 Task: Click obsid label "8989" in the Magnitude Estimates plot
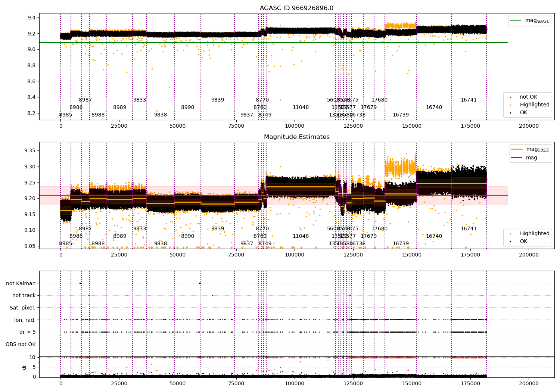pyautogui.click(x=120, y=236)
